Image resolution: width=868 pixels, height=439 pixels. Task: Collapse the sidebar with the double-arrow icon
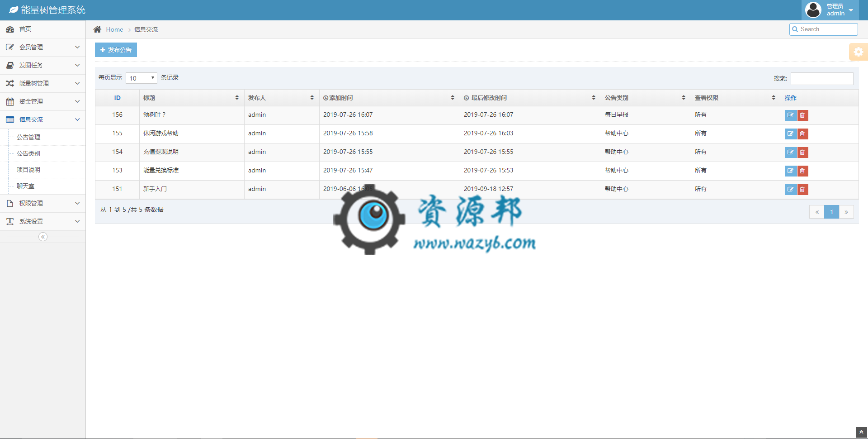pos(43,237)
